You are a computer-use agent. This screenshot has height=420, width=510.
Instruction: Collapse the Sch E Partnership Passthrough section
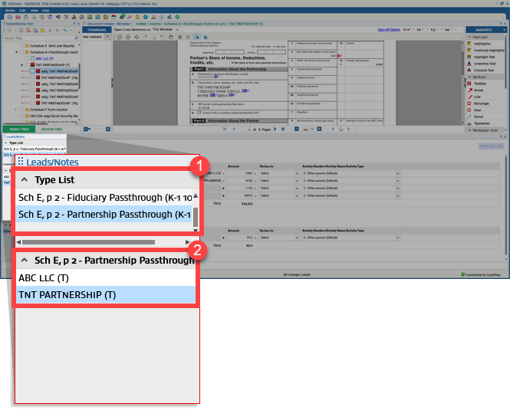[24, 261]
